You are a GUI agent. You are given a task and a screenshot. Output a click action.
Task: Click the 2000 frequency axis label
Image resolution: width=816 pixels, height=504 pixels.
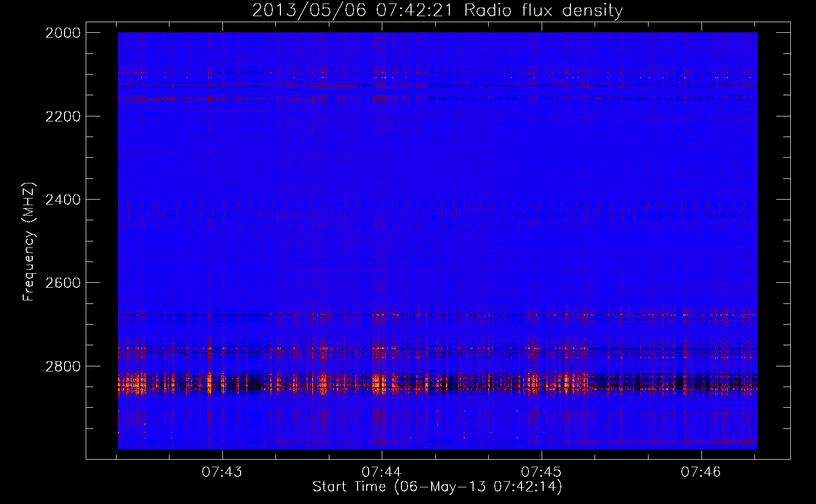[63, 33]
